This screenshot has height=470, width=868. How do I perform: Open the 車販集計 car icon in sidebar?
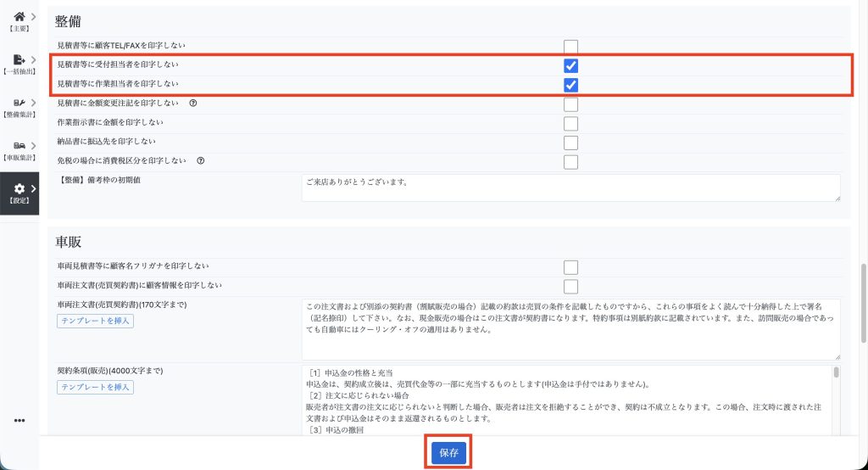(x=19, y=146)
